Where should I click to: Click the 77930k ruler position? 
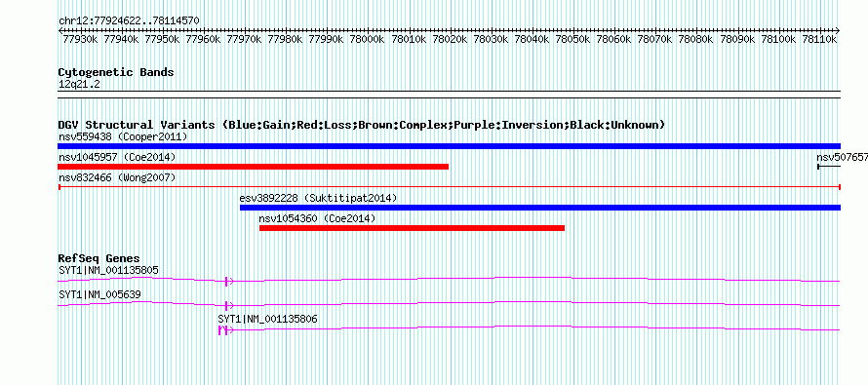80,39
